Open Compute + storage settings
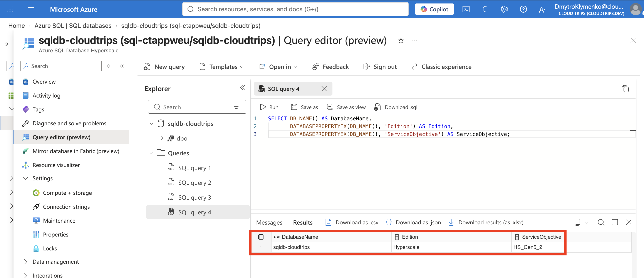This screenshot has width=644, height=278. point(67,193)
